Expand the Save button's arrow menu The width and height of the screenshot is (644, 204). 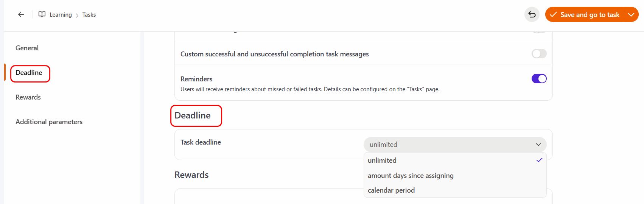coord(631,14)
